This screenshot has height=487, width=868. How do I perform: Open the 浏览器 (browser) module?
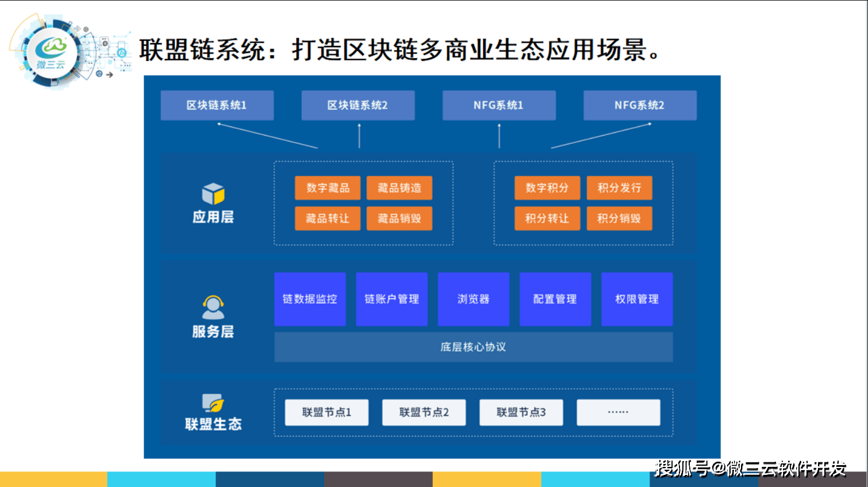coord(474,299)
